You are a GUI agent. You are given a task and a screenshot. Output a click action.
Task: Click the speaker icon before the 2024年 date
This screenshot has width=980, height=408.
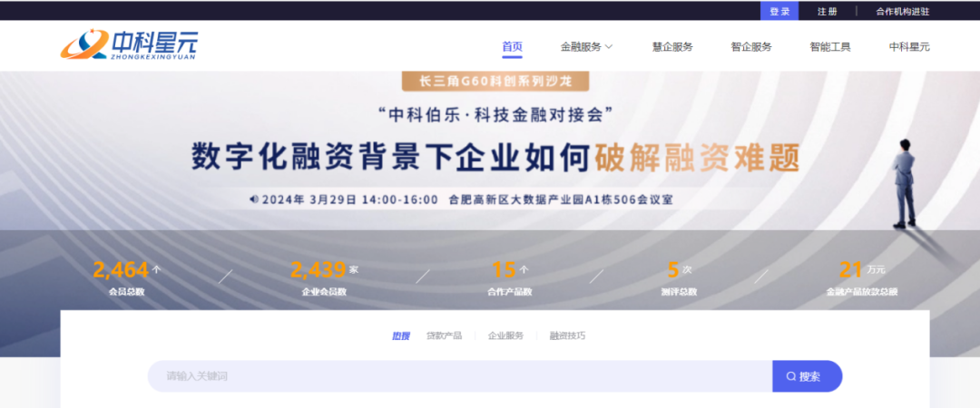254,200
